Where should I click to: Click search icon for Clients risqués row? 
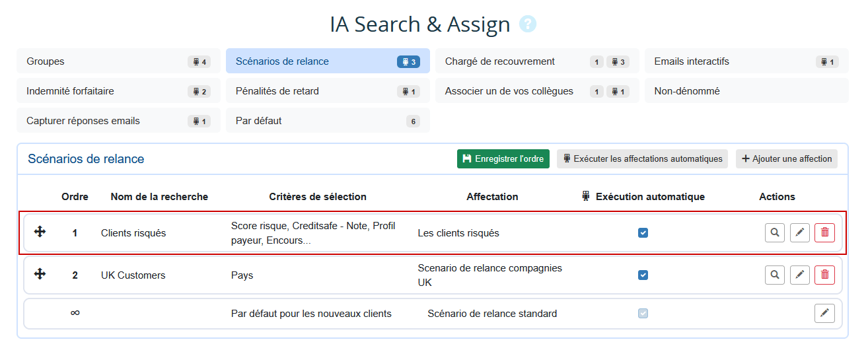click(x=775, y=232)
